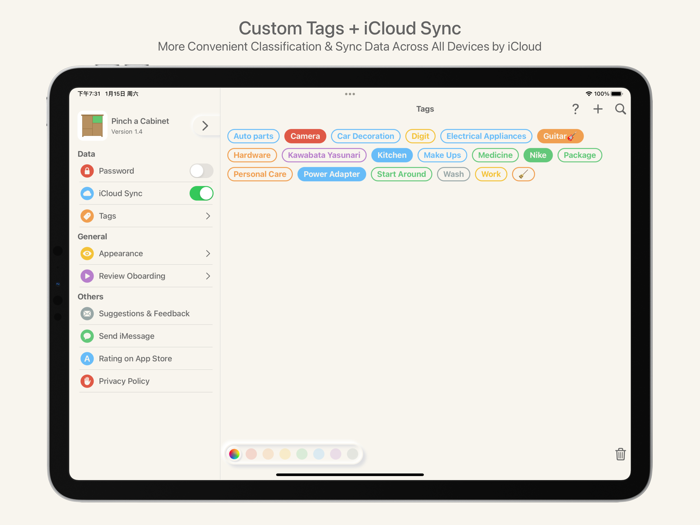Open Tags row disclosure chevron
This screenshot has width=700, height=525.
point(208,216)
